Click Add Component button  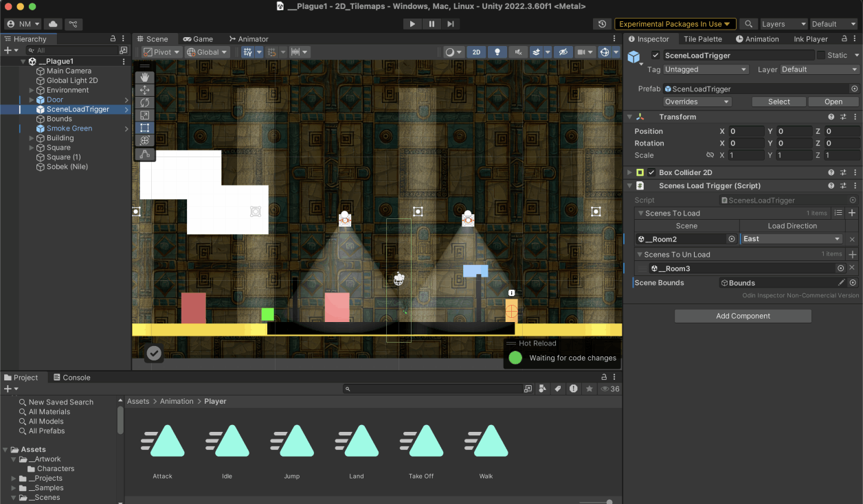pyautogui.click(x=743, y=316)
